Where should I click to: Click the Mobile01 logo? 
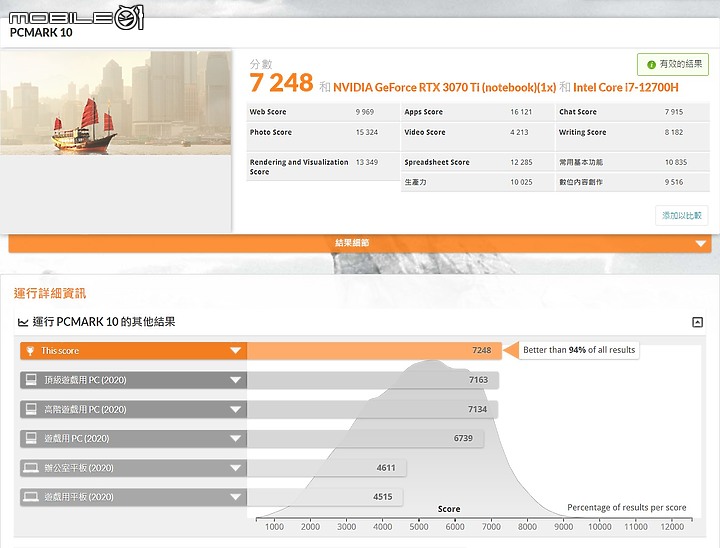point(76,17)
